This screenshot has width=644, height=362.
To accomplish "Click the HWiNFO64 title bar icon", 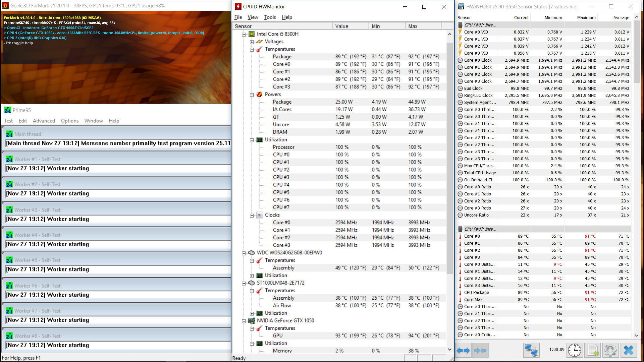I will pos(461,6).
